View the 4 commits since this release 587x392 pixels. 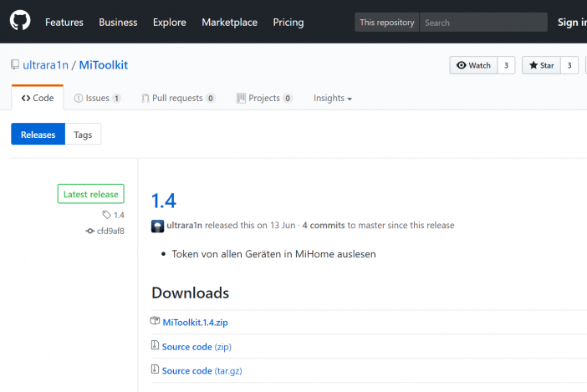click(324, 225)
